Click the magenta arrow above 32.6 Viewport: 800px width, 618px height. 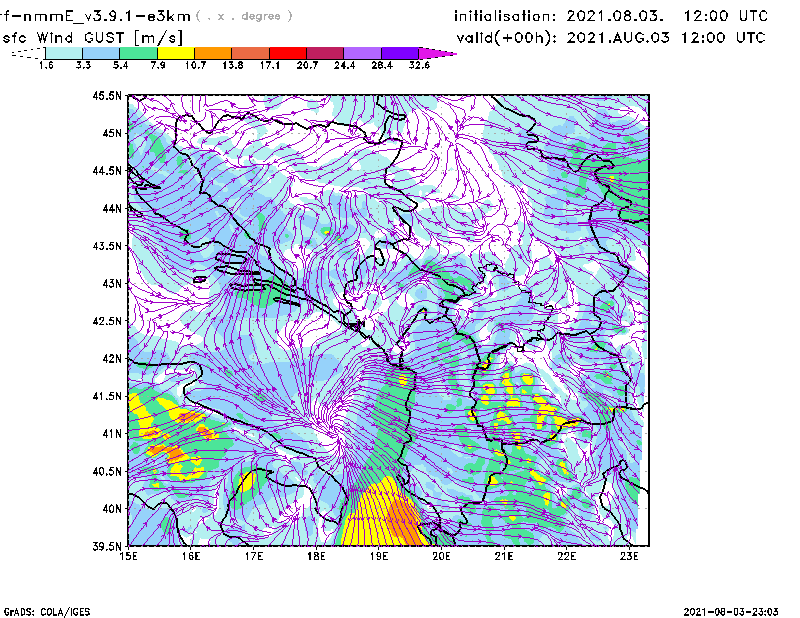pyautogui.click(x=437, y=53)
